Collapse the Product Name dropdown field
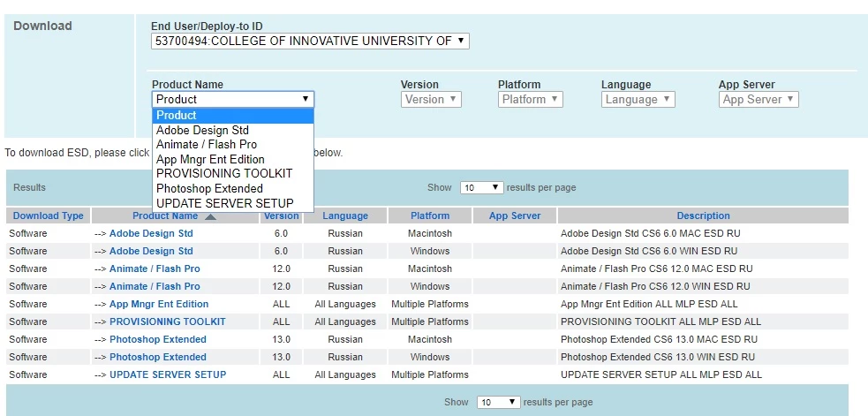 (x=233, y=99)
